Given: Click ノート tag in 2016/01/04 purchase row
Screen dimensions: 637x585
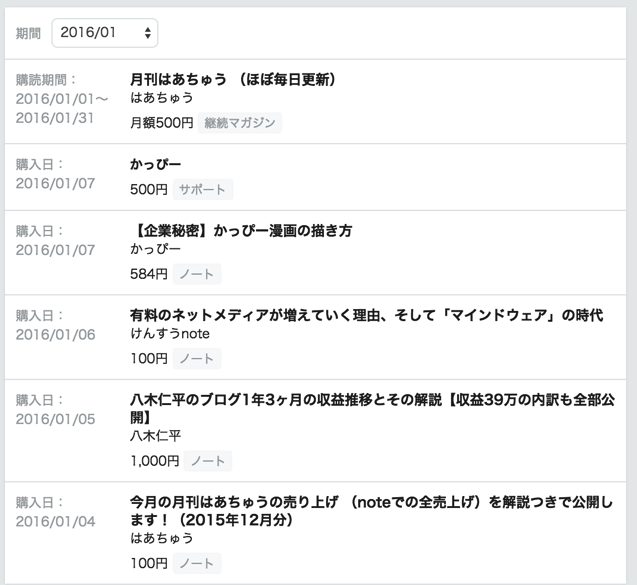Looking at the screenshot, I should 197,563.
